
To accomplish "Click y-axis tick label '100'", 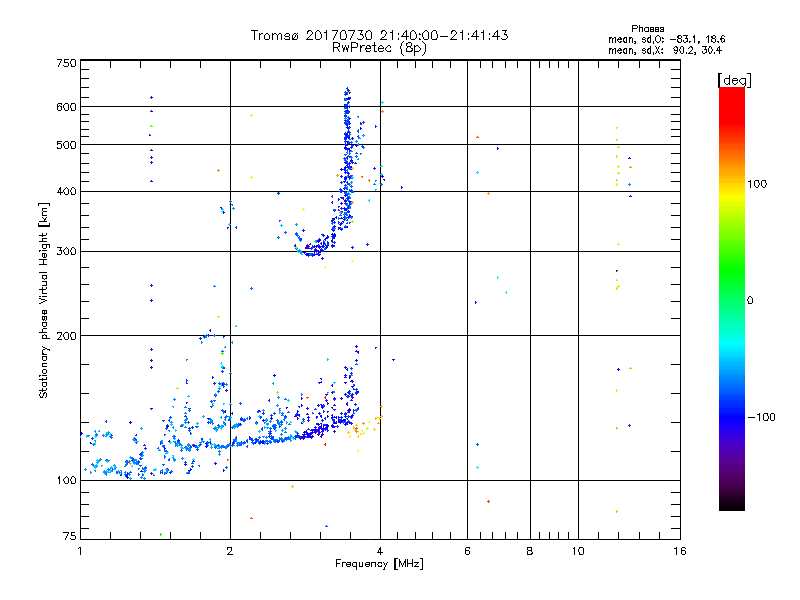I will pos(66,480).
